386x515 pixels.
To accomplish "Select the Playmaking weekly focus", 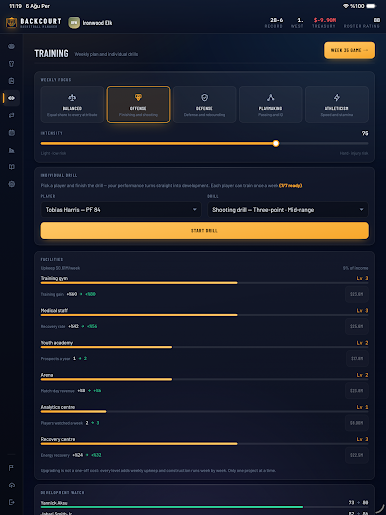I will 270,104.
